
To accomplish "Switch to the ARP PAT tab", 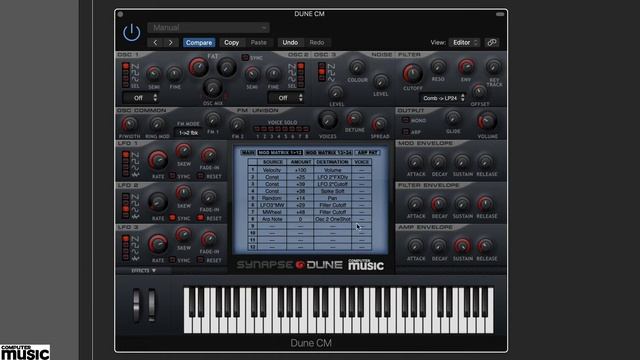I will [367, 152].
